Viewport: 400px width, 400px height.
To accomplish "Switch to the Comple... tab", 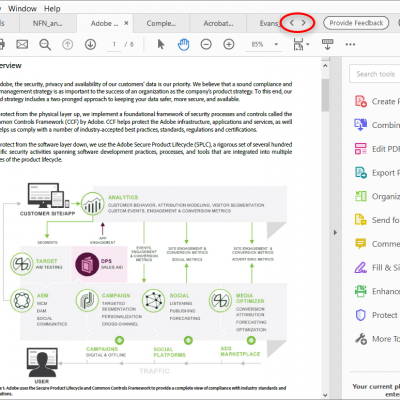I will [161, 23].
